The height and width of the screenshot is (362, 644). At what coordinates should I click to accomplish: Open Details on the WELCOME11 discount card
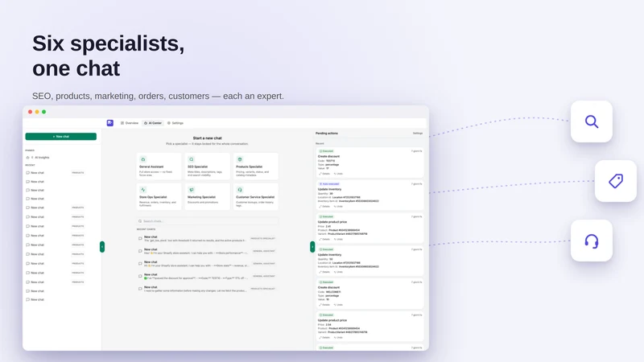coord(324,305)
